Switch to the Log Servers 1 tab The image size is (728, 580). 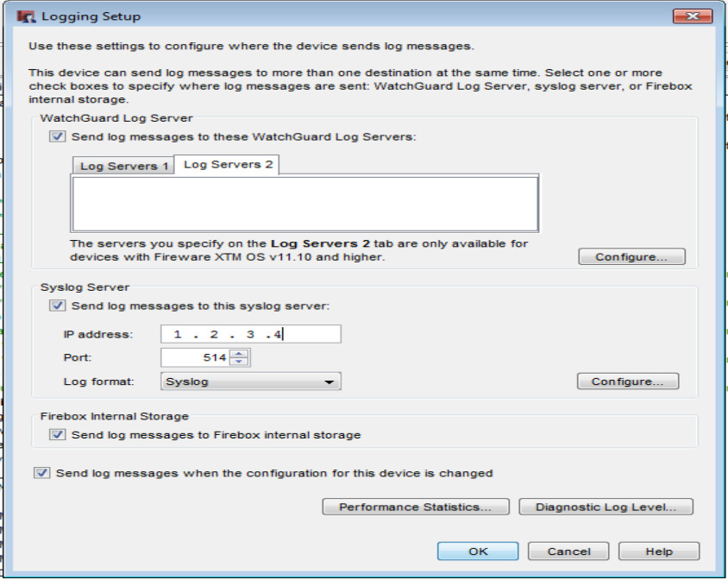click(123, 166)
